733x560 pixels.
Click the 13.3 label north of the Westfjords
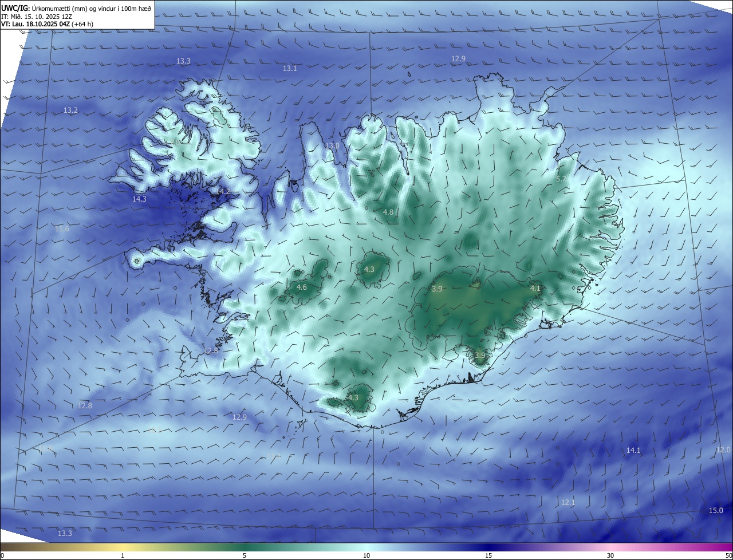(x=183, y=61)
